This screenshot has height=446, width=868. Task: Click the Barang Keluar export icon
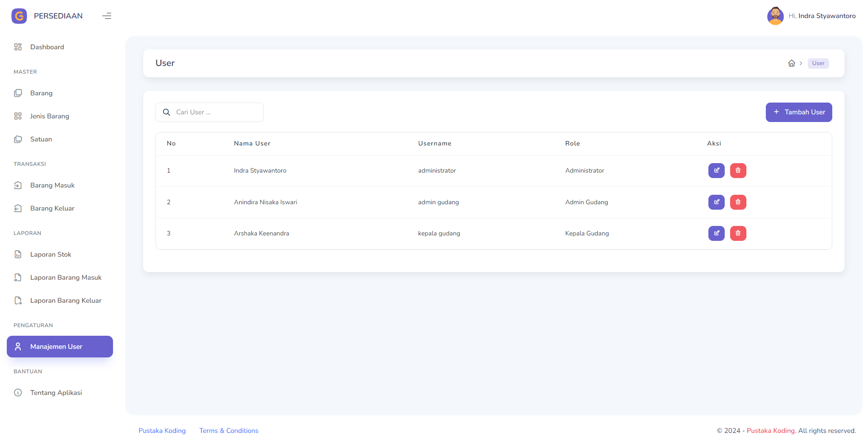[x=18, y=208]
